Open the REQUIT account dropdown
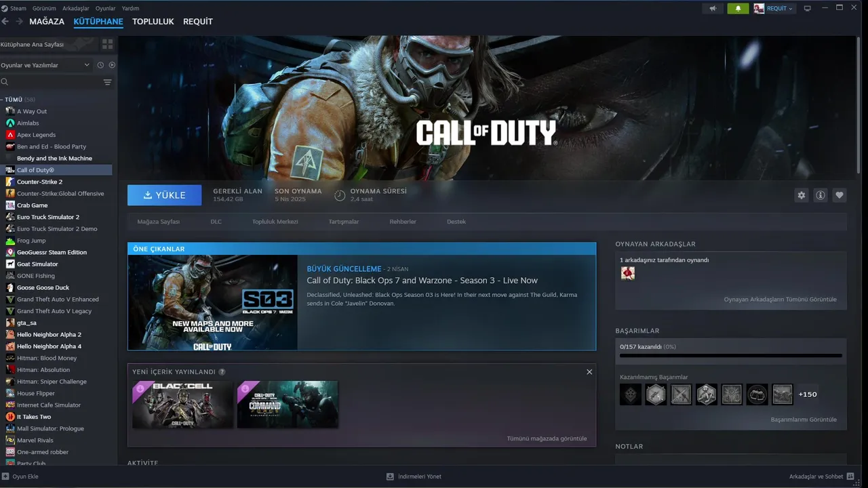Screen dimensions: 868x488 tap(773, 8)
